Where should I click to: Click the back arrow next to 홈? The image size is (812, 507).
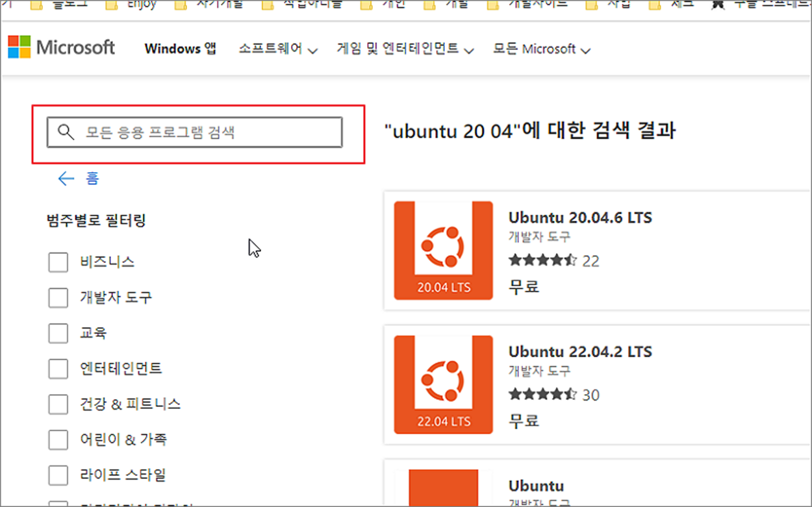pyautogui.click(x=66, y=179)
